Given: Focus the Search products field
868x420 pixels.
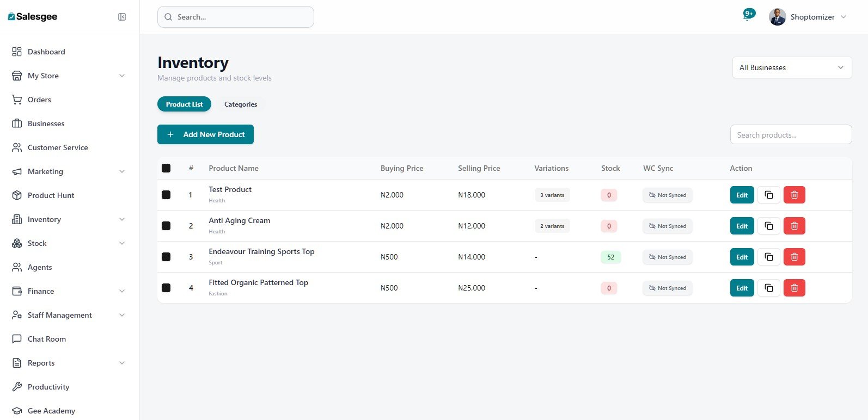Looking at the screenshot, I should (x=791, y=134).
